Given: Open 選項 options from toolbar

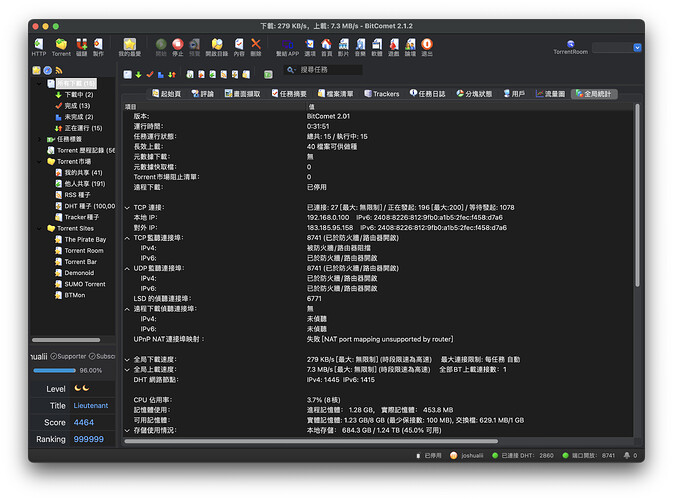Looking at the screenshot, I should [310, 47].
